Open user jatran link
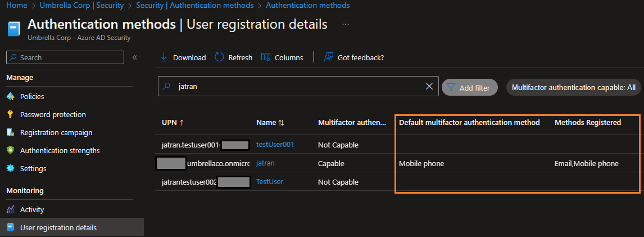Image resolution: width=644 pixels, height=237 pixels. [x=265, y=163]
